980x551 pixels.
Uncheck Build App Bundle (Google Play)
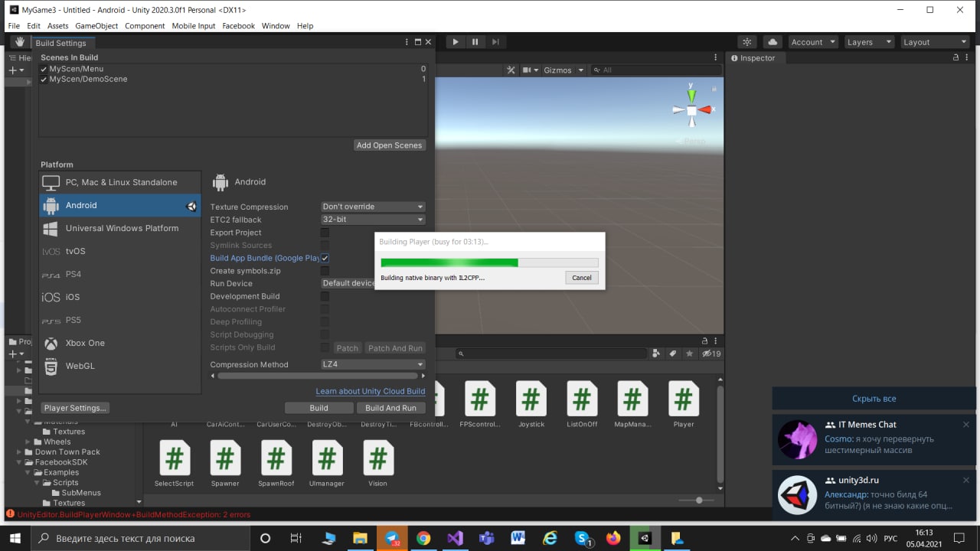[x=325, y=258]
